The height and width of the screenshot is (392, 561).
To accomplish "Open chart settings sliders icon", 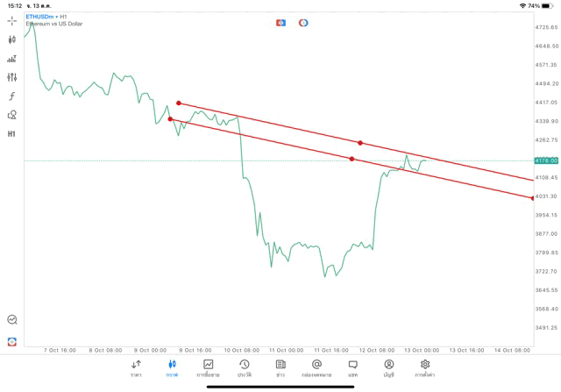I will (12, 77).
